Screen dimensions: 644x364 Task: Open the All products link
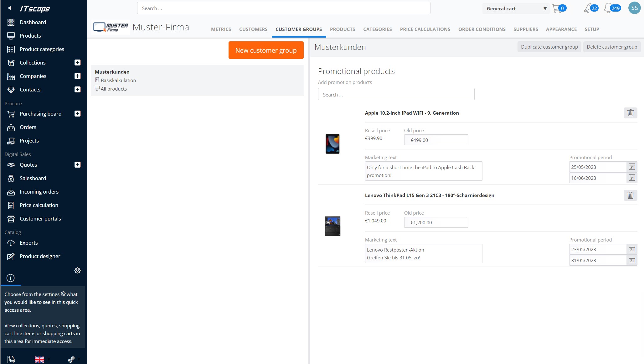click(114, 89)
